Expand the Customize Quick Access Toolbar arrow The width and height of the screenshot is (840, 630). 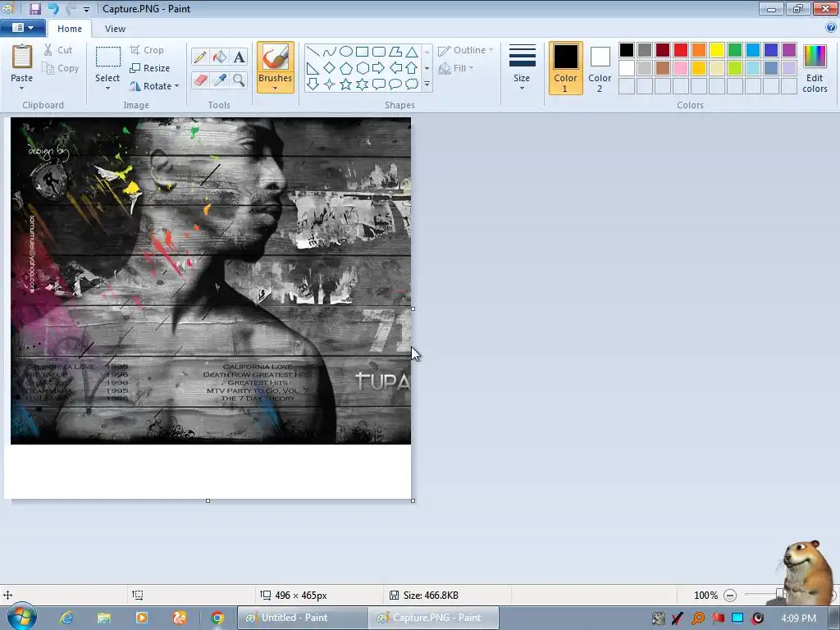click(x=86, y=9)
